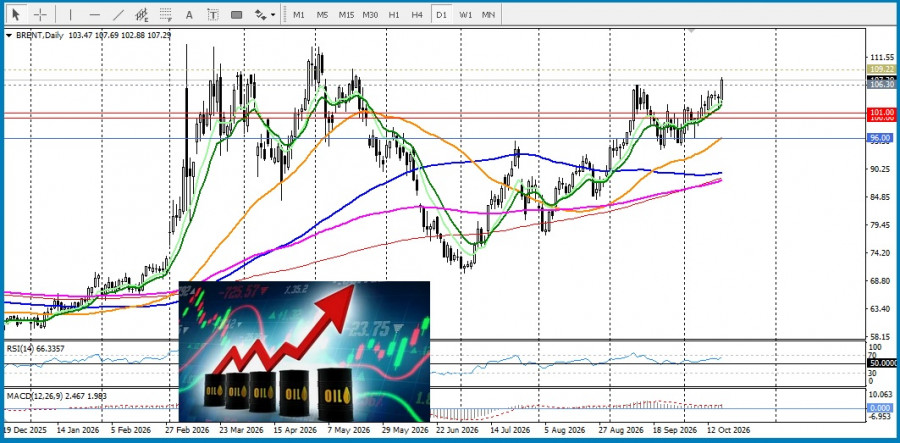This screenshot has height=443, width=900.
Task: Click the 7 May 2026 date label
Action: coord(349,430)
